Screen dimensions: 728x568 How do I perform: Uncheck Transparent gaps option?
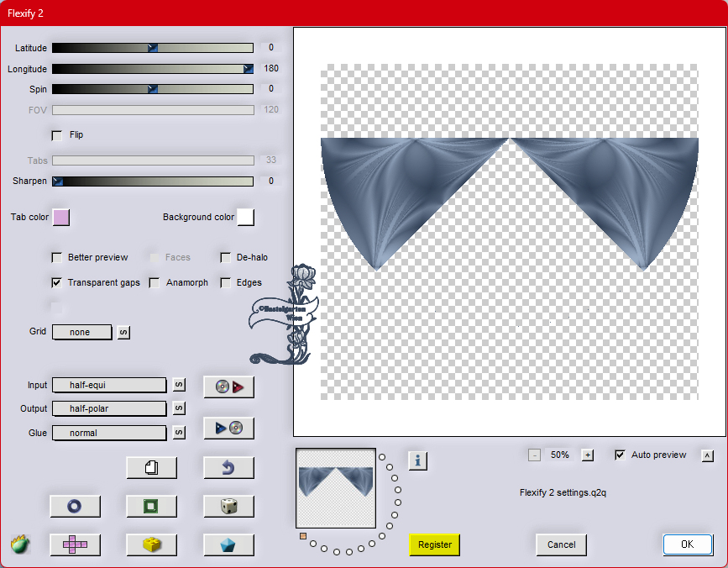tap(57, 283)
